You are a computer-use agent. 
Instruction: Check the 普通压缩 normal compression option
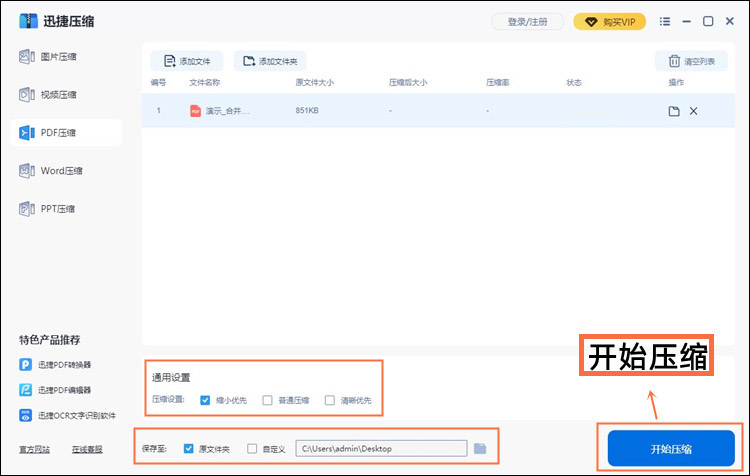click(267, 400)
